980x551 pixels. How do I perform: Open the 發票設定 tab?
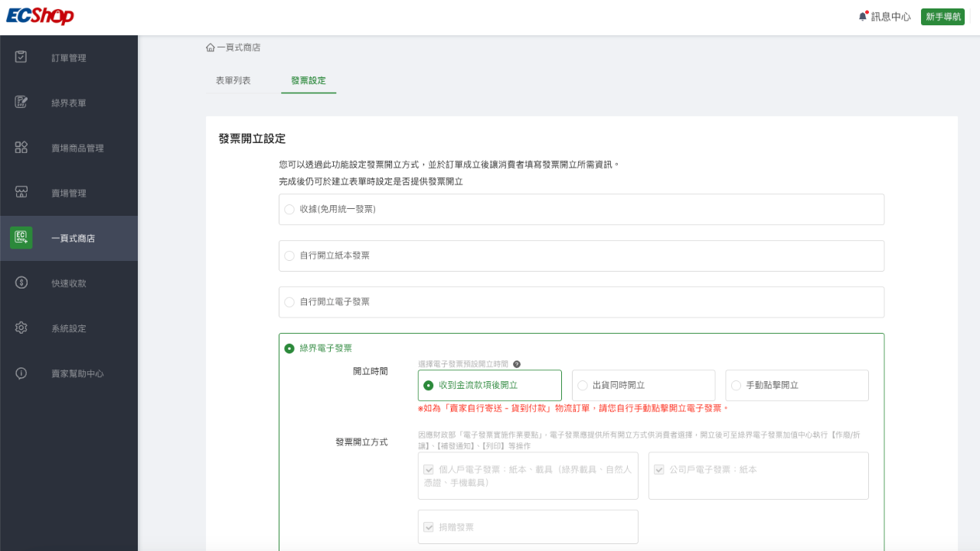point(308,80)
